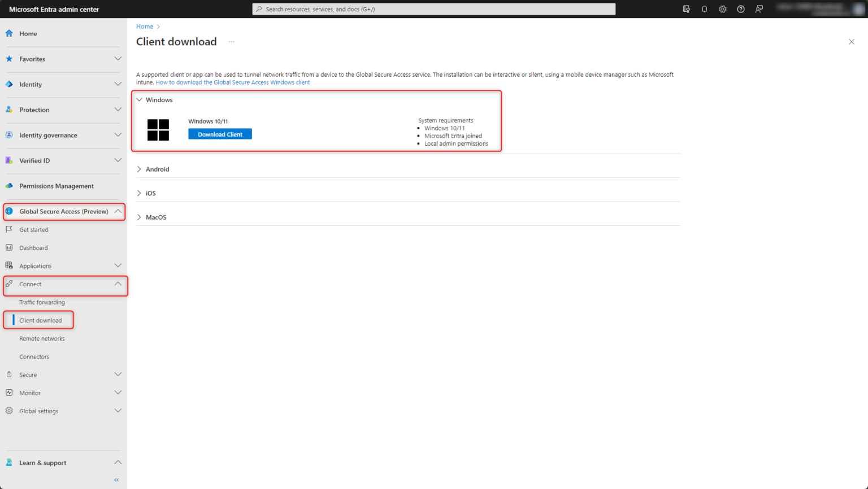Click the search resources field at the top
Viewport: 868px width, 489px height.
[x=433, y=9]
